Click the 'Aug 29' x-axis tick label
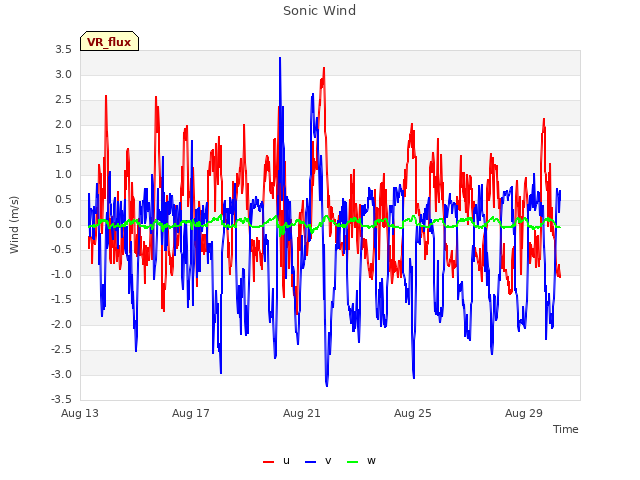This screenshot has width=640, height=480. [524, 413]
